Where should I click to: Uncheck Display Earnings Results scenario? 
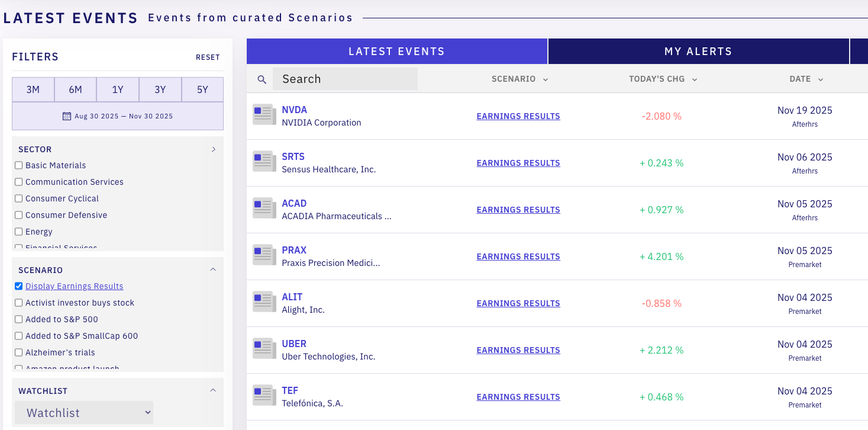point(19,286)
